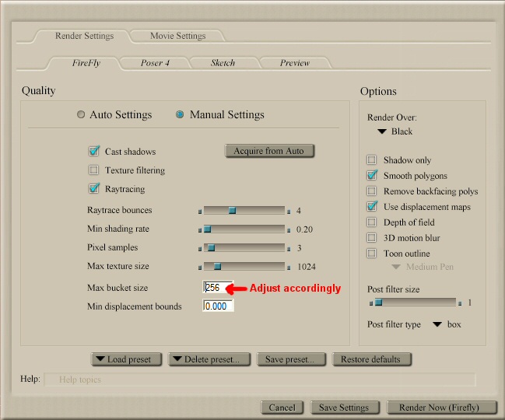Select the FireFly renderer tab
This screenshot has width=505, height=420.
(x=86, y=63)
